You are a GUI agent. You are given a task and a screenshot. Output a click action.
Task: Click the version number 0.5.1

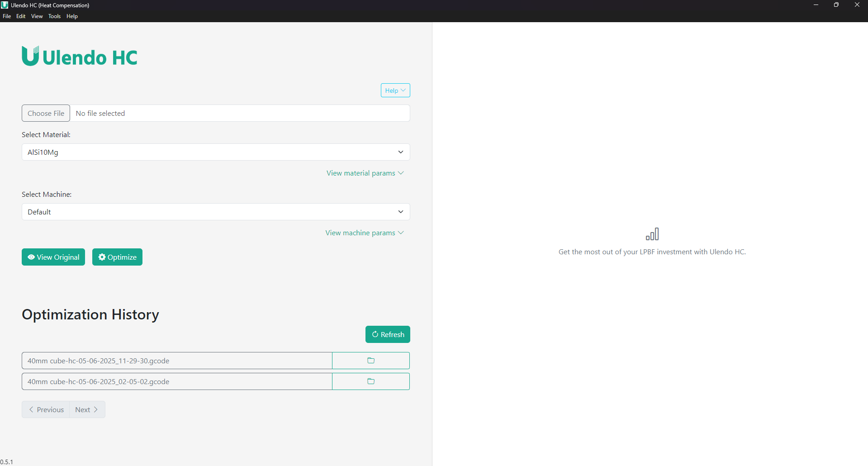(x=7, y=462)
